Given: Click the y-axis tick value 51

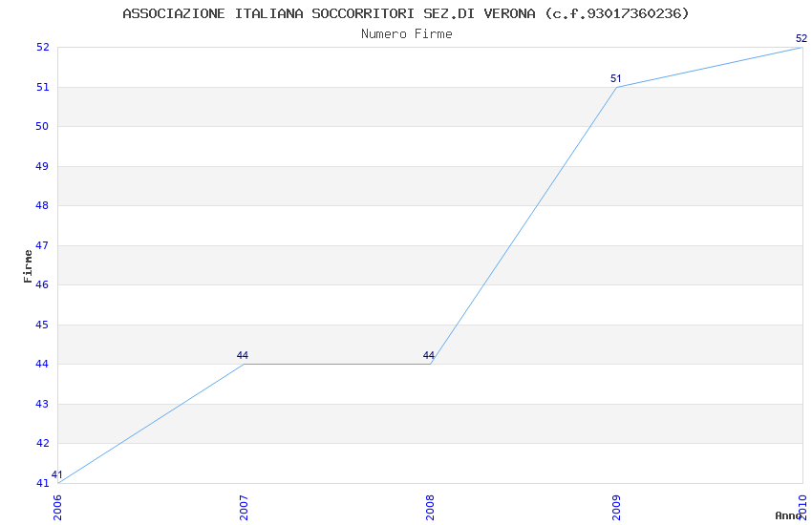Looking at the screenshot, I should [x=42, y=87].
